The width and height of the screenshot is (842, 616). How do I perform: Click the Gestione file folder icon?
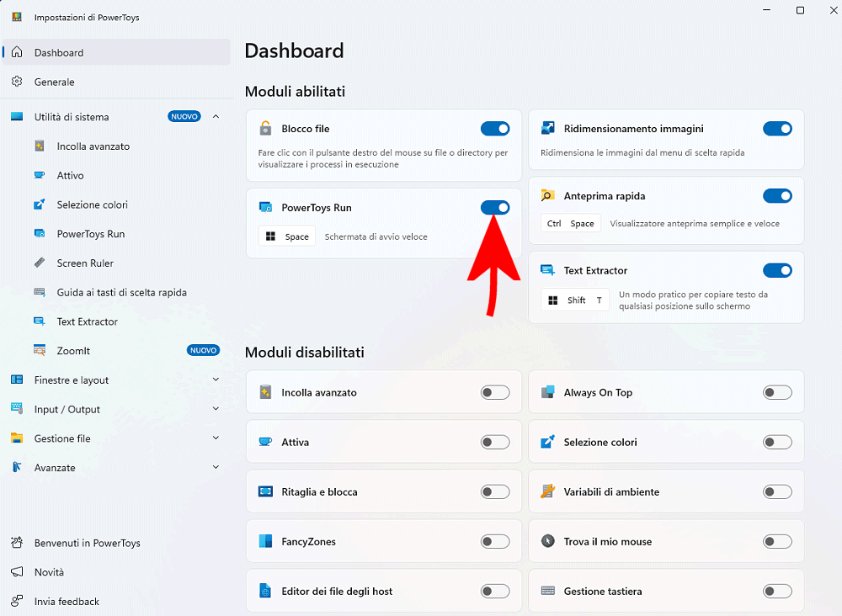pos(17,438)
